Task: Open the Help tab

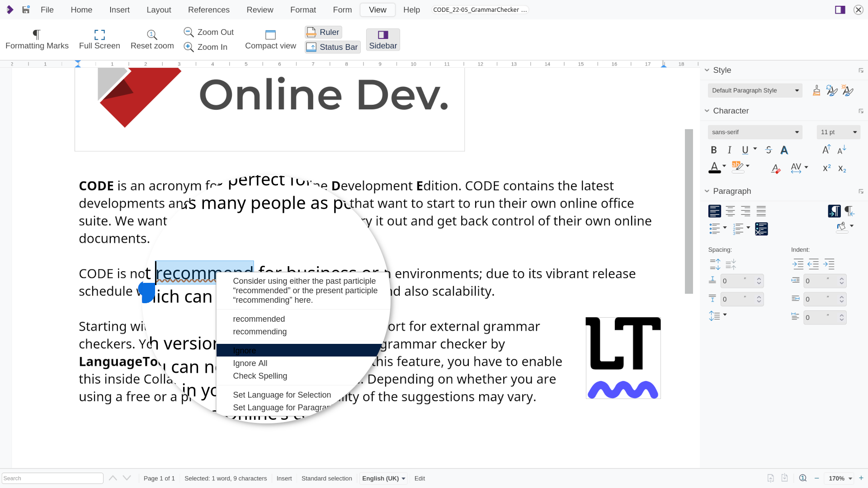Action: pos(411,9)
